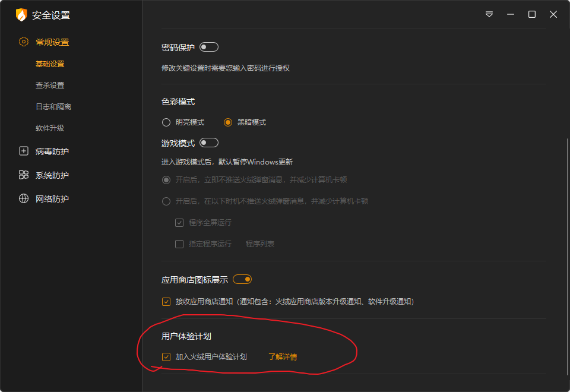Uncheck 加入火绒用户体验计划 checkbox
Screen dimensions: 570x392
(x=166, y=357)
